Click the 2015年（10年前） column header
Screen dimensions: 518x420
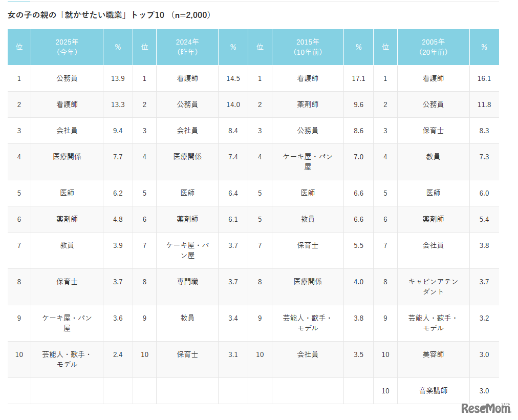click(308, 47)
